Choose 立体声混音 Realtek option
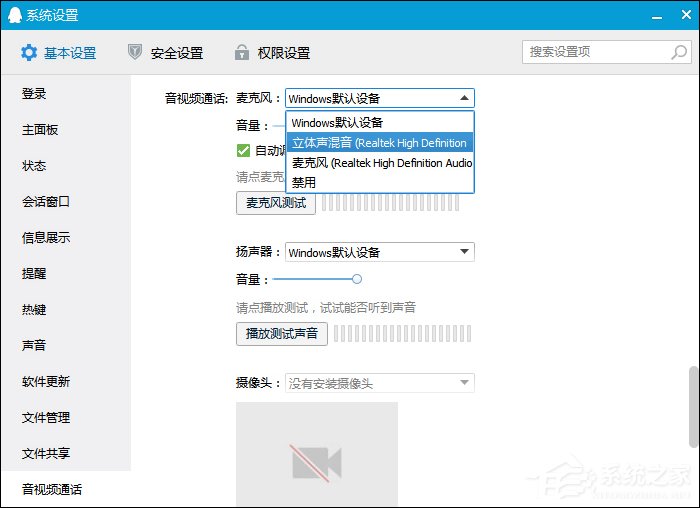This screenshot has height=508, width=700. pyautogui.click(x=380, y=143)
